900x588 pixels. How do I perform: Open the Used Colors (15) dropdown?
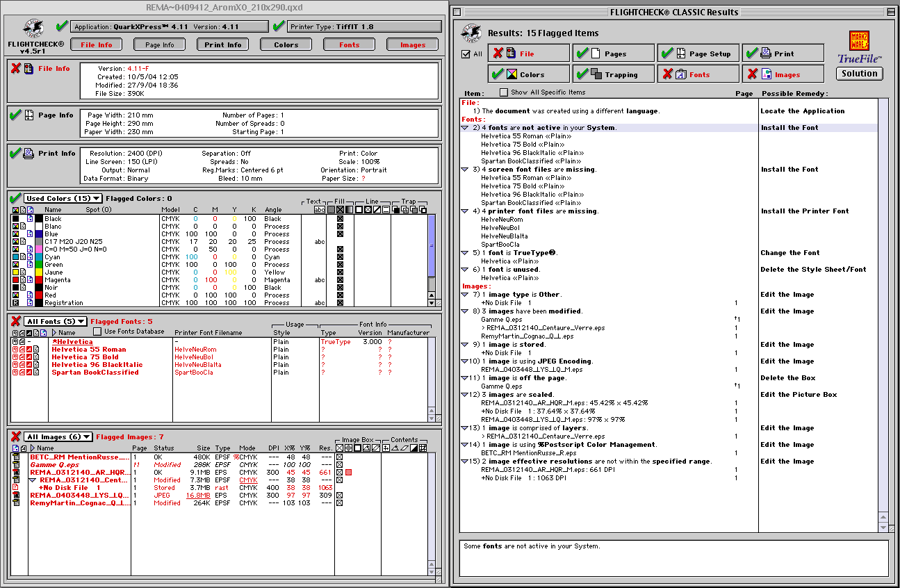(63, 199)
